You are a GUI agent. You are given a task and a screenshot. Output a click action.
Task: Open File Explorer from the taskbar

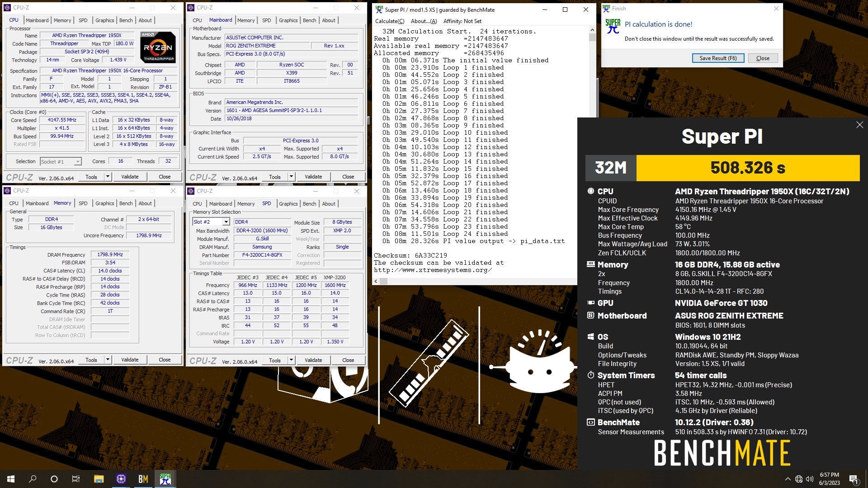[x=99, y=479]
